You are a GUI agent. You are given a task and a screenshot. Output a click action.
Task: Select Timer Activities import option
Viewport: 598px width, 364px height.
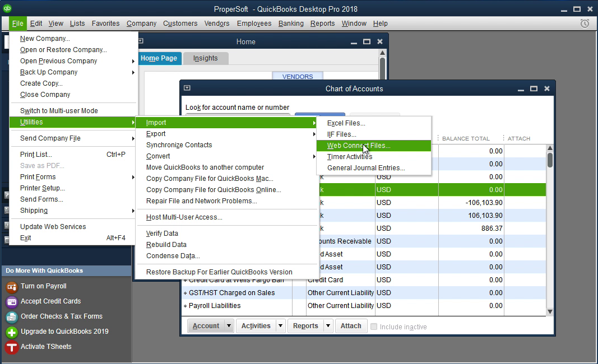pos(374,157)
